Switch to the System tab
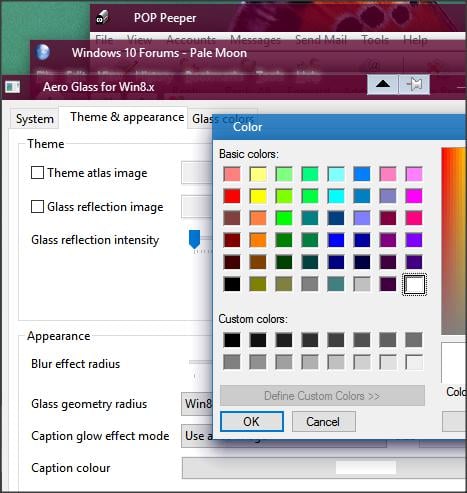Screen dimensions: 467x493 point(35,119)
